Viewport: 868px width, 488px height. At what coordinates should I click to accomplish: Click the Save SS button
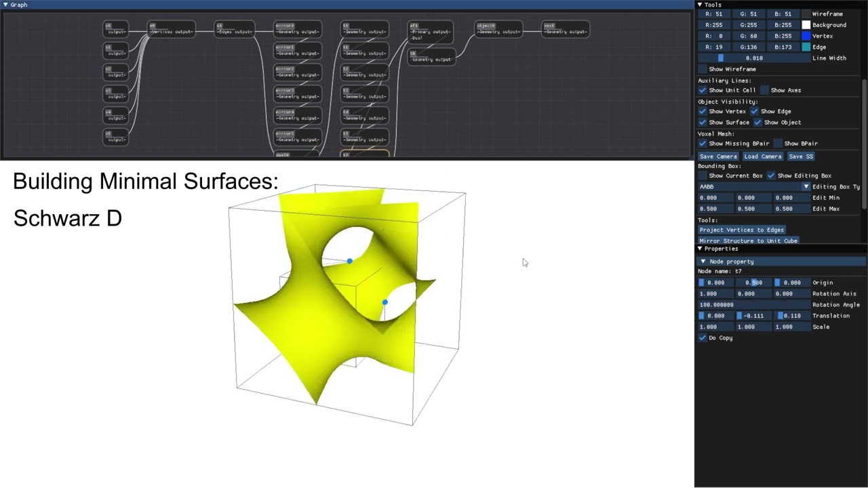(x=800, y=157)
